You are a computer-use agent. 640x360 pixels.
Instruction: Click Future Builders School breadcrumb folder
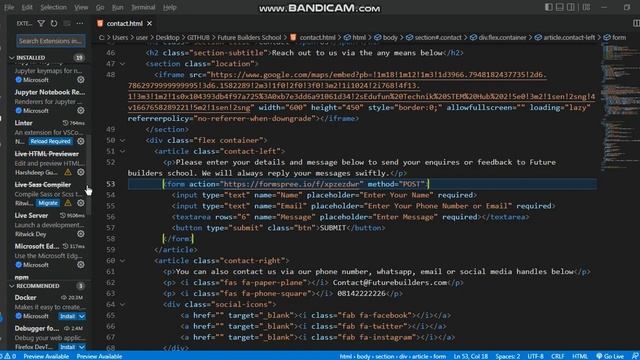[x=249, y=37]
